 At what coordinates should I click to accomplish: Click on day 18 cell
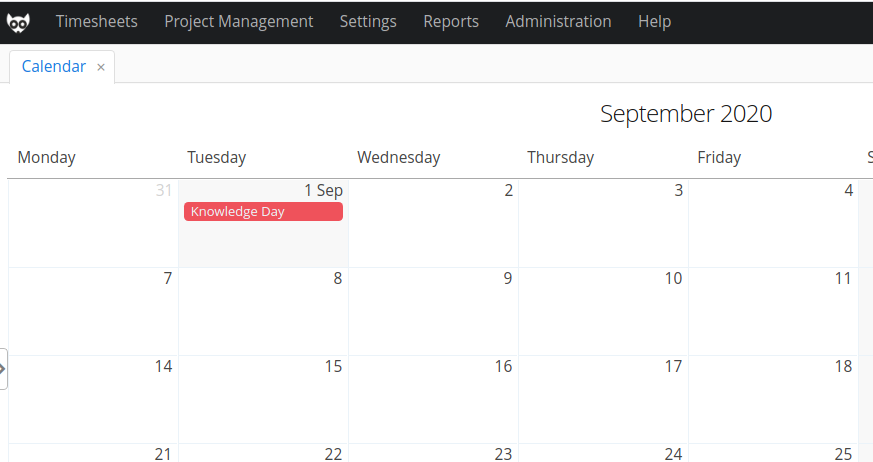point(773,400)
